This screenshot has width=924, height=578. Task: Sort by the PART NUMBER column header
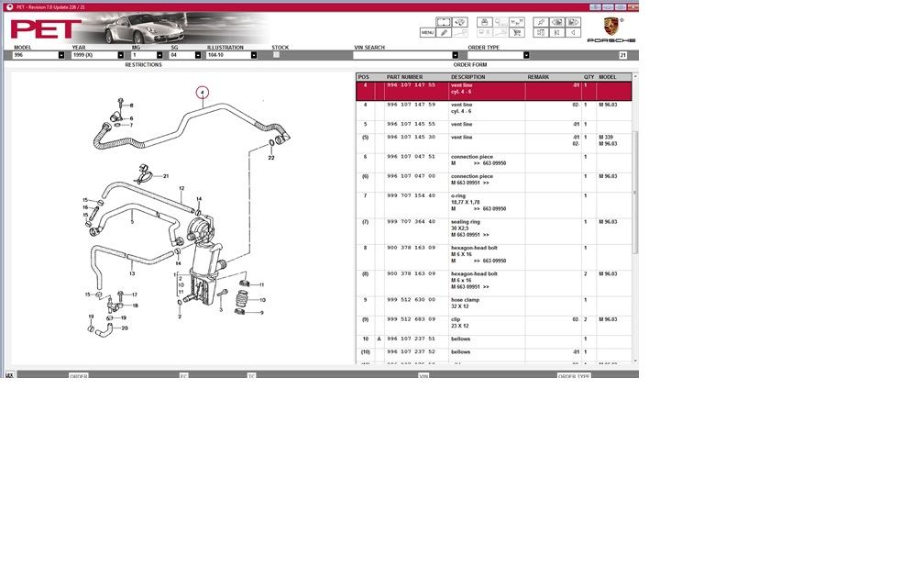point(405,77)
